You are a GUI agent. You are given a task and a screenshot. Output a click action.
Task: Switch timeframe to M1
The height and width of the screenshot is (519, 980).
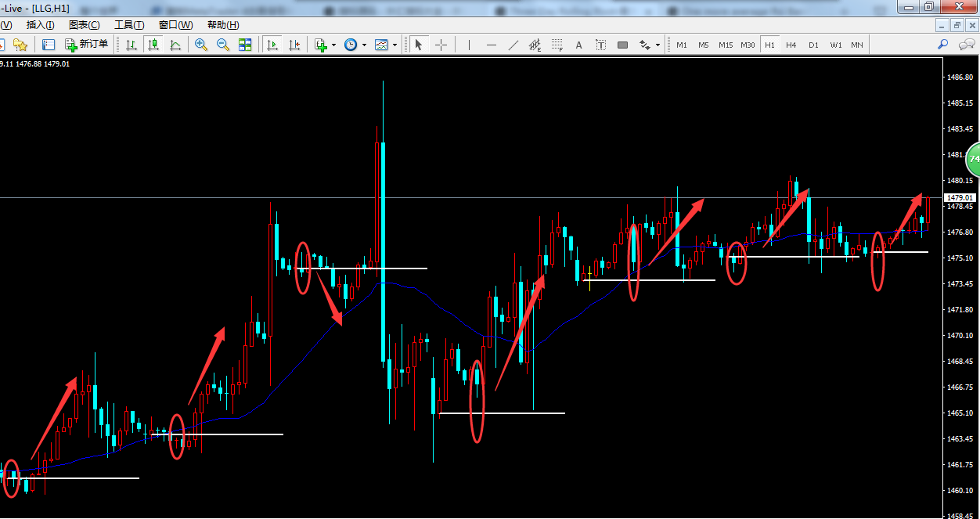point(682,45)
